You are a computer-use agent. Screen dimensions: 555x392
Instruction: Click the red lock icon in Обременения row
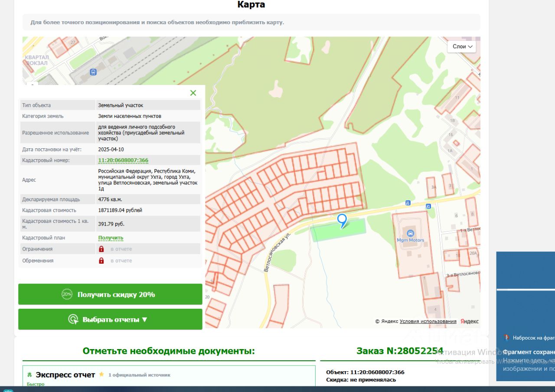(101, 261)
